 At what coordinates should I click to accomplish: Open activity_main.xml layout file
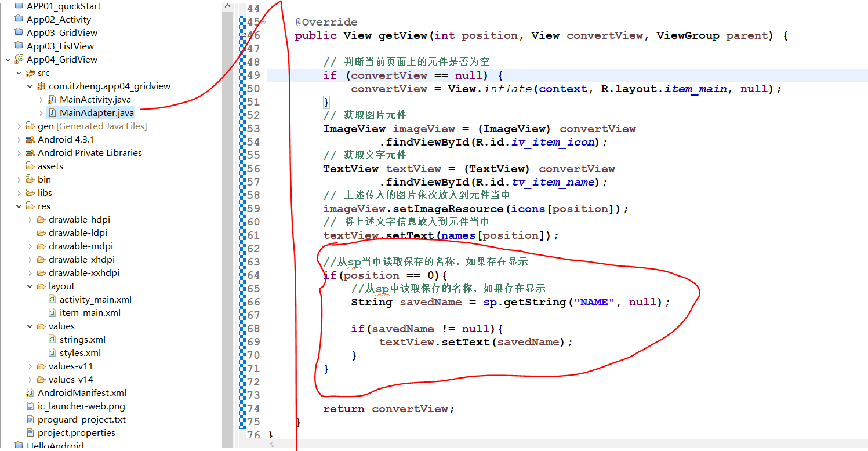[96, 300]
